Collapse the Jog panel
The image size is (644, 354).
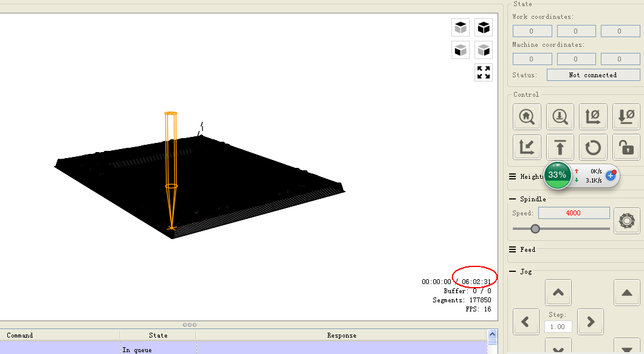click(513, 272)
